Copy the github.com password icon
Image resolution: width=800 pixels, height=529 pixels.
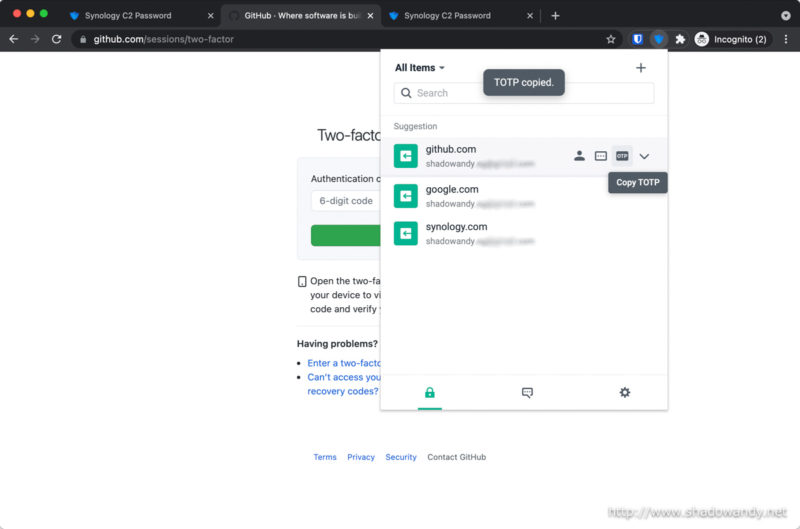[601, 156]
